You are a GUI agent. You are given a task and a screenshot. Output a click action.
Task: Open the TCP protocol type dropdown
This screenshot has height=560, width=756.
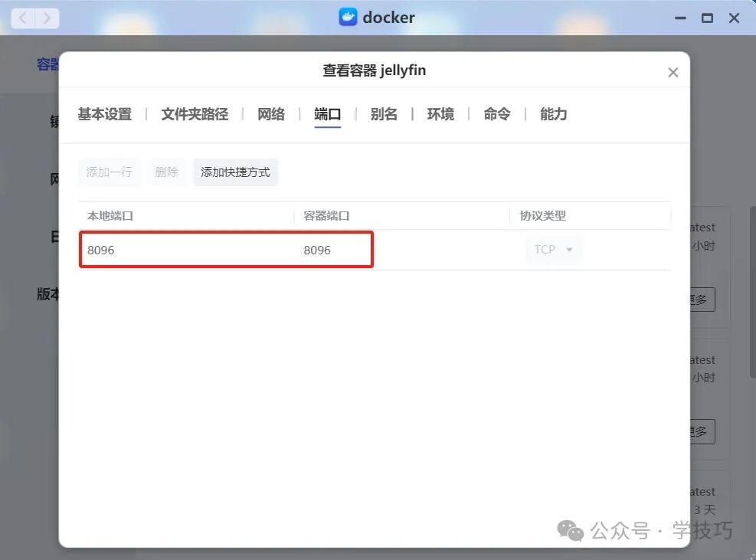pyautogui.click(x=553, y=249)
